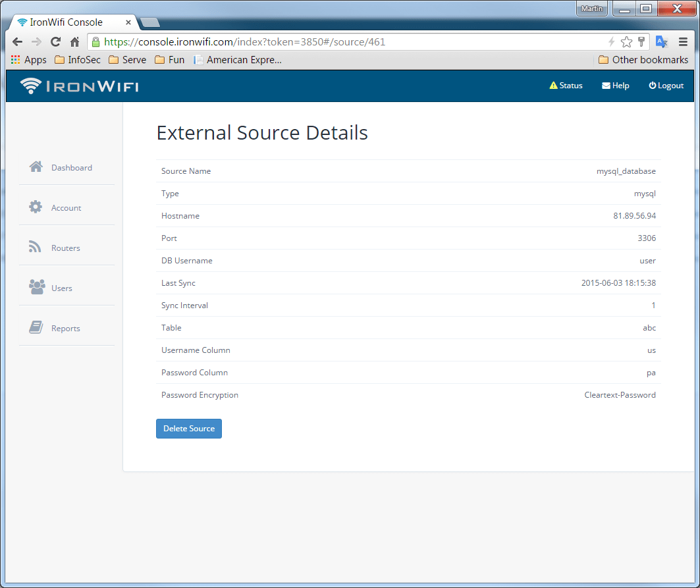This screenshot has height=588, width=700.
Task: Open the InfoSec bookmarks folder
Action: click(x=78, y=60)
